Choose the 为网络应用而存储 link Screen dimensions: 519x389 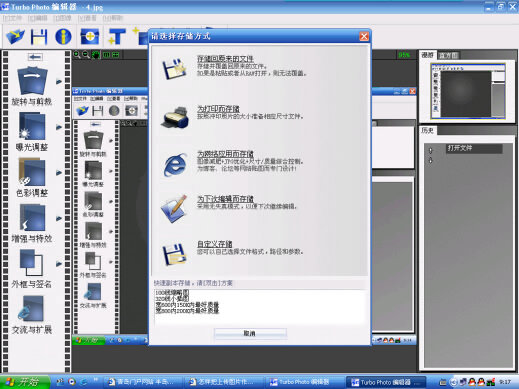tap(225, 154)
